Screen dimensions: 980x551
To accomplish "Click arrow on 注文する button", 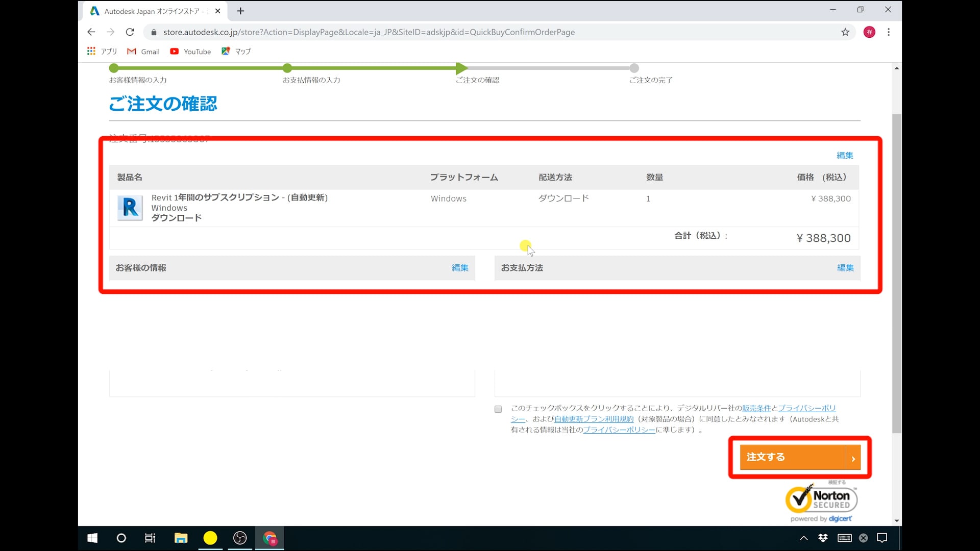I will [853, 458].
